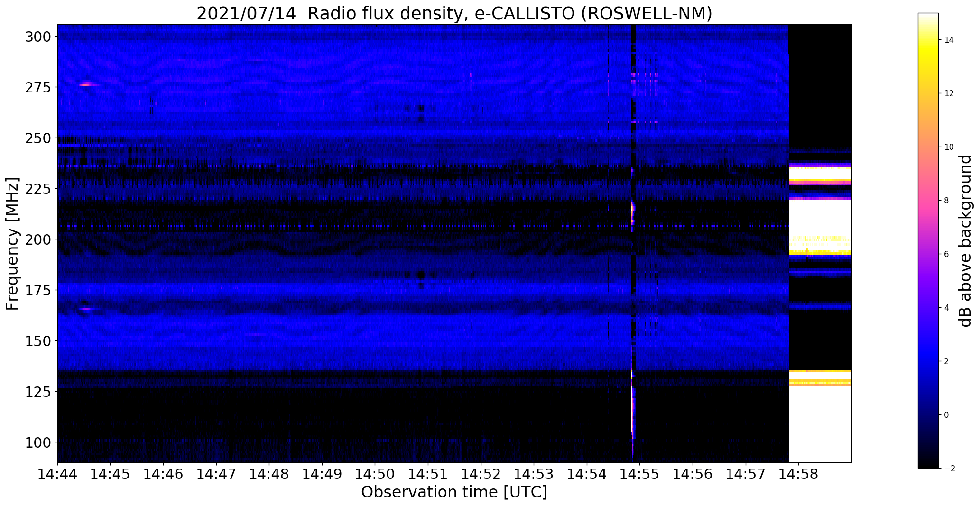Click the 14:44 time tick label
The width and height of the screenshot is (980, 506).
57,474
